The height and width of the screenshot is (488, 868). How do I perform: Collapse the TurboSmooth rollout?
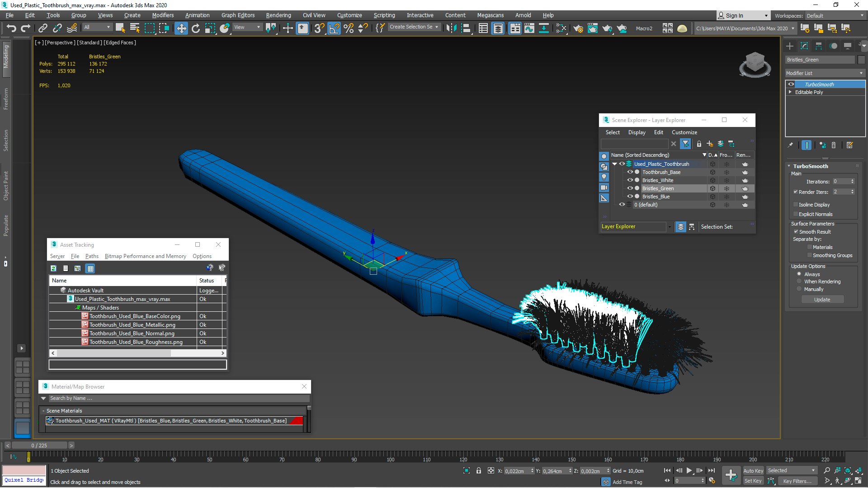[x=789, y=166]
